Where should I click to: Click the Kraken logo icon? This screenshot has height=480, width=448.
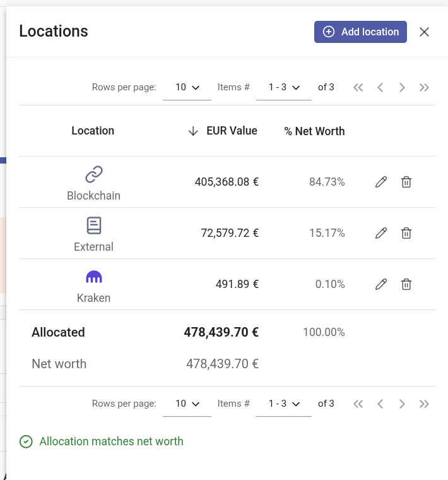coord(94,277)
